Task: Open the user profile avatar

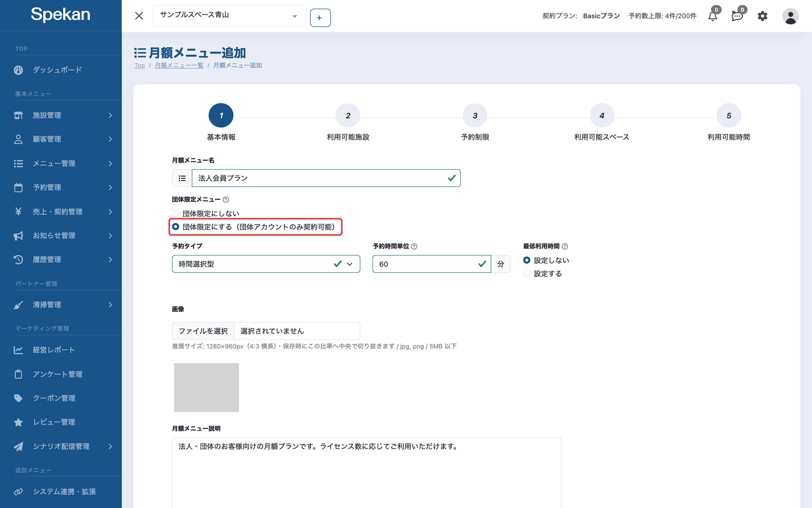Action: pyautogui.click(x=790, y=16)
